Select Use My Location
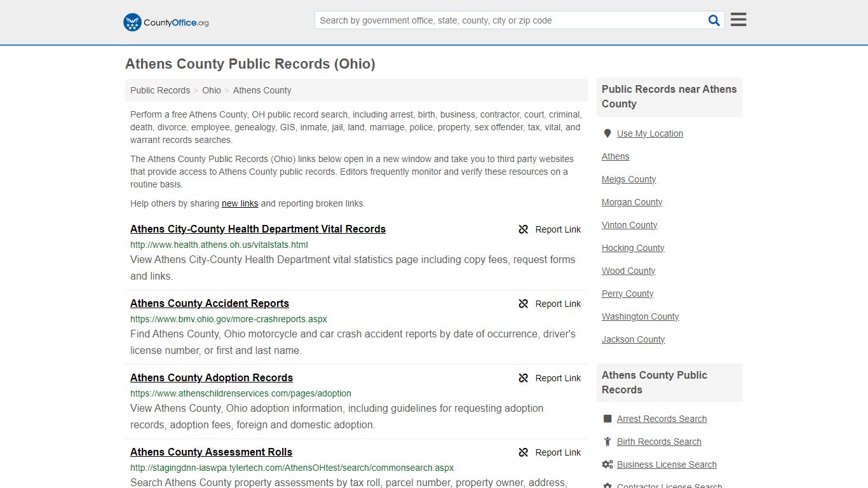 pyautogui.click(x=650, y=133)
